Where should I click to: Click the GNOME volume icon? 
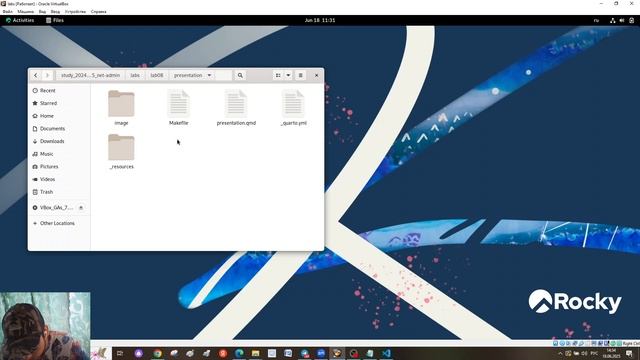coord(622,20)
